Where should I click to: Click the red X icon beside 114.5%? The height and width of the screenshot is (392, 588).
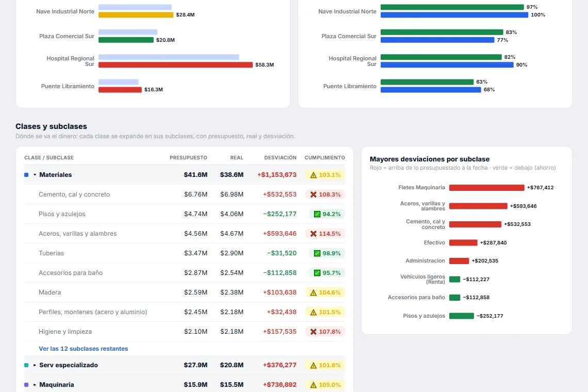313,233
